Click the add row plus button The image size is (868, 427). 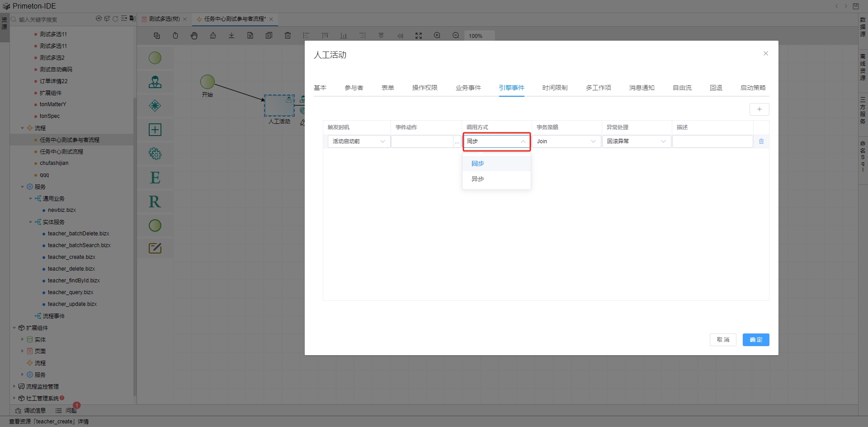[x=759, y=109]
